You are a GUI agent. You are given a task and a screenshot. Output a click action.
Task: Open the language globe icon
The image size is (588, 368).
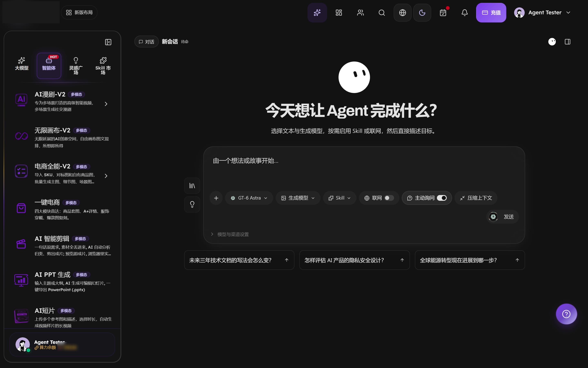tap(403, 13)
